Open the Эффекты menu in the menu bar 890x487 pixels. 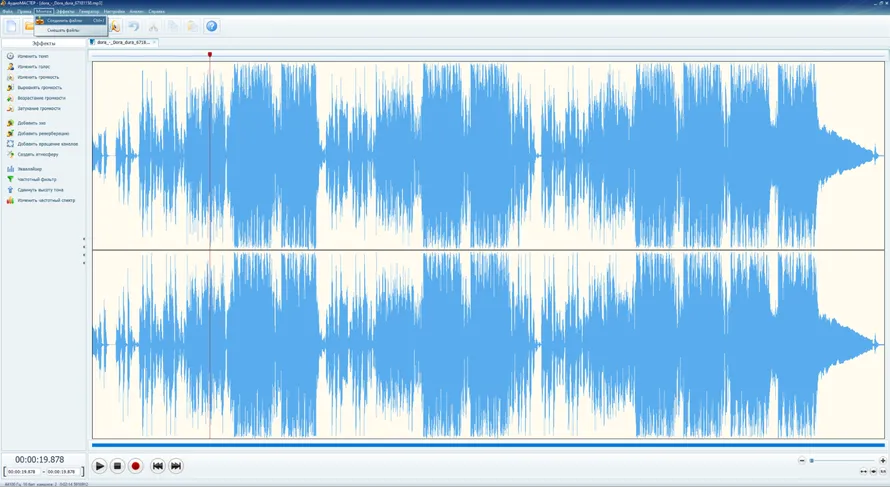click(x=65, y=11)
